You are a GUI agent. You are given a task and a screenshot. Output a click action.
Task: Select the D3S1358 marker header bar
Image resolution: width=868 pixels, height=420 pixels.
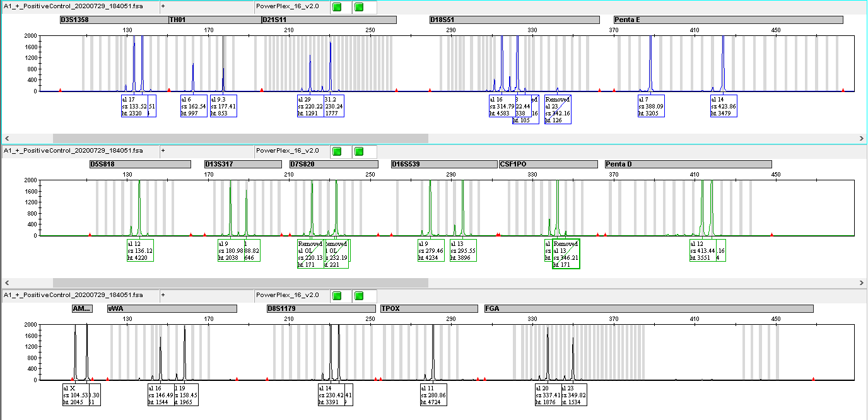pos(113,20)
